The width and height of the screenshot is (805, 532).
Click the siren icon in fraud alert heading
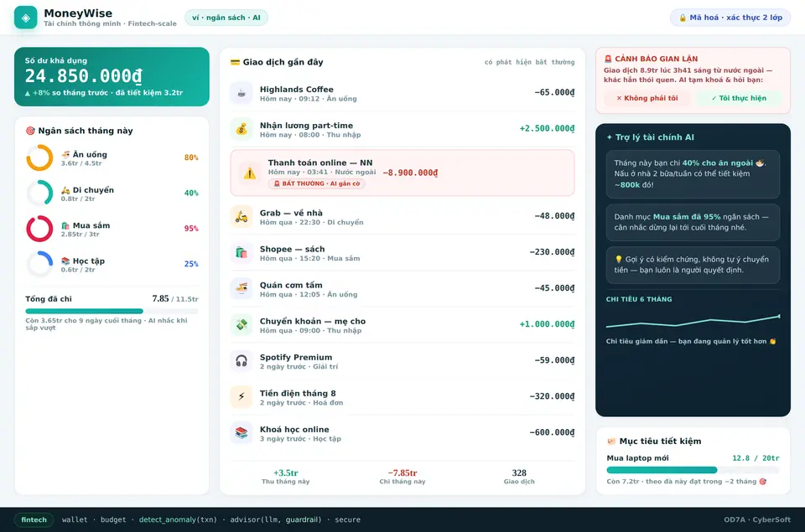pyautogui.click(x=609, y=59)
